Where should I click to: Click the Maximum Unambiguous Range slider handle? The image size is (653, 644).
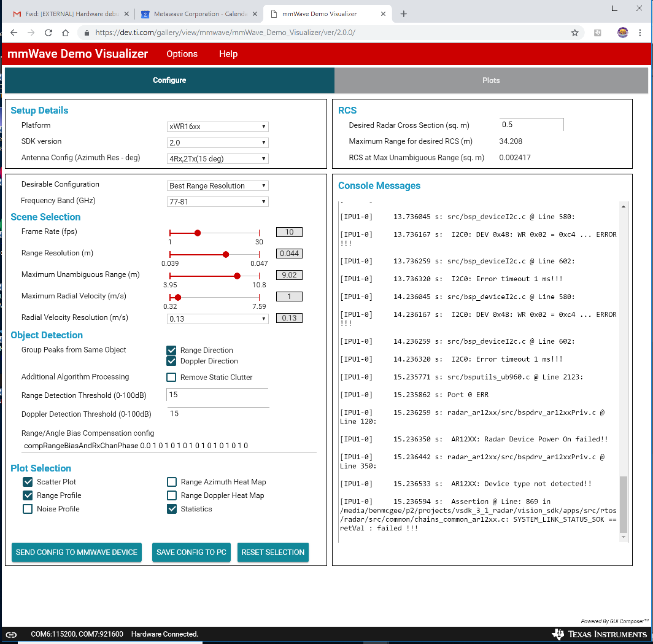click(237, 276)
